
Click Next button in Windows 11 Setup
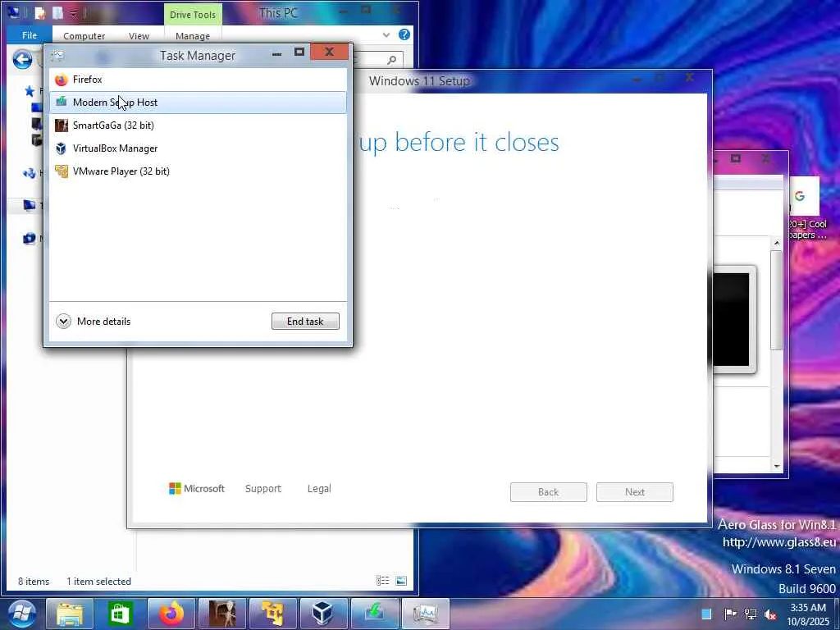click(635, 492)
